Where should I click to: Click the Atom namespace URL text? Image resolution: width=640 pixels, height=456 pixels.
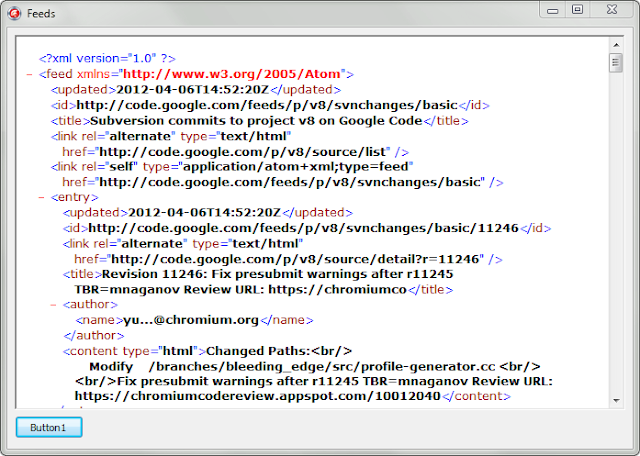coord(232,74)
